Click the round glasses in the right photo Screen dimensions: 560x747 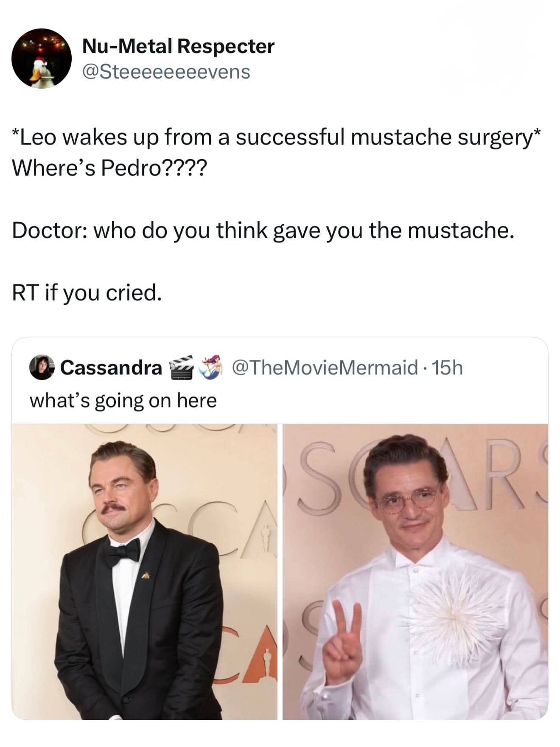tap(407, 499)
